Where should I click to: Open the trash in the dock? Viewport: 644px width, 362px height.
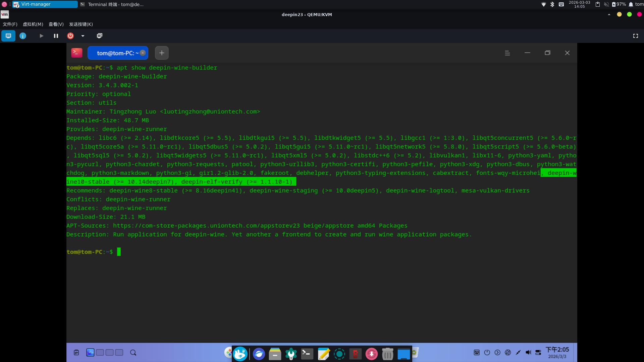(387, 354)
